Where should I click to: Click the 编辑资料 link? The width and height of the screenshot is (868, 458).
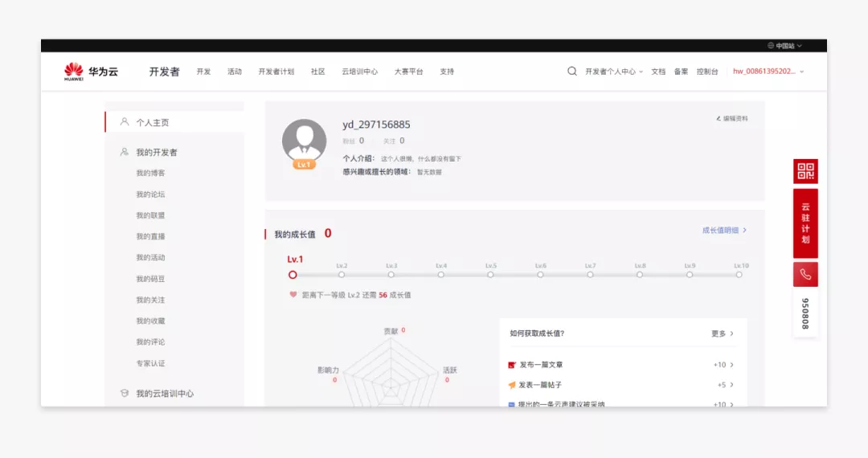coord(732,118)
